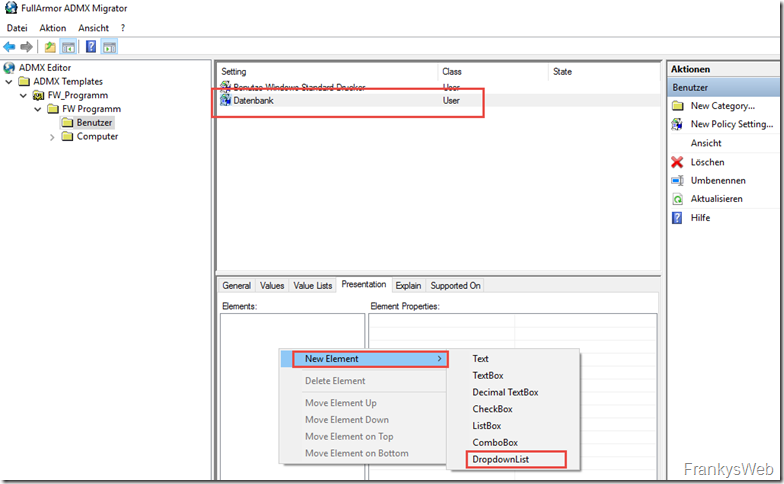Image resolution: width=784 pixels, height=484 pixels.
Task: Click the Benutzer header in Aktionen pane
Action: pos(723,88)
